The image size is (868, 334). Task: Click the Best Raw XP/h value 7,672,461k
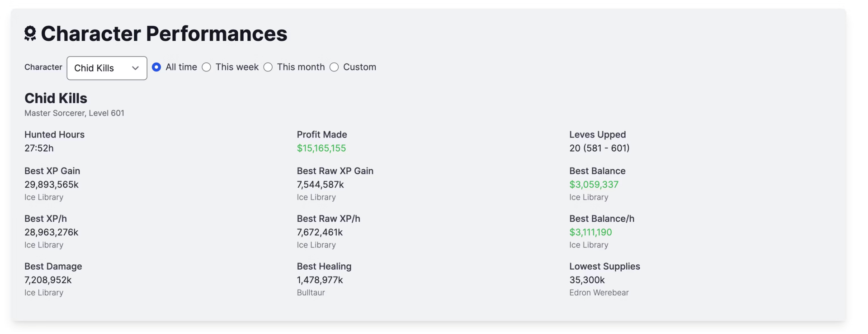pos(320,232)
